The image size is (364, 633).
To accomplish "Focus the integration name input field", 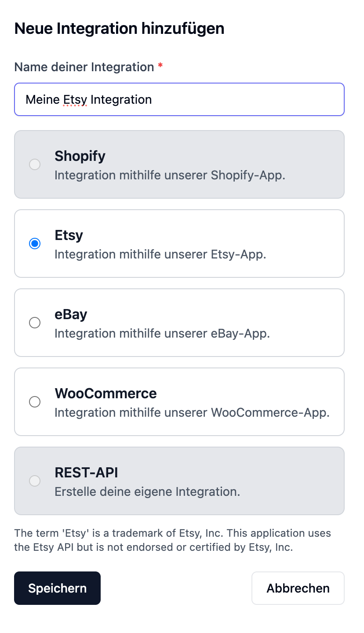I will (179, 99).
